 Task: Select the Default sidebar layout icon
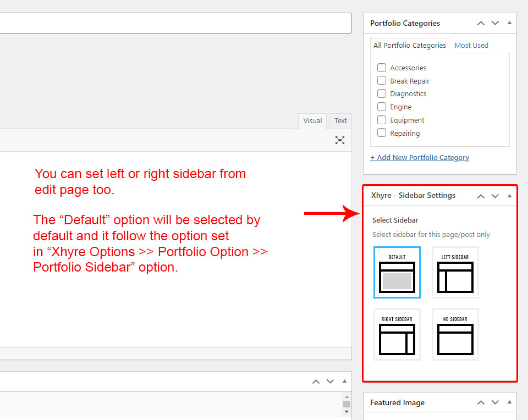tap(397, 273)
